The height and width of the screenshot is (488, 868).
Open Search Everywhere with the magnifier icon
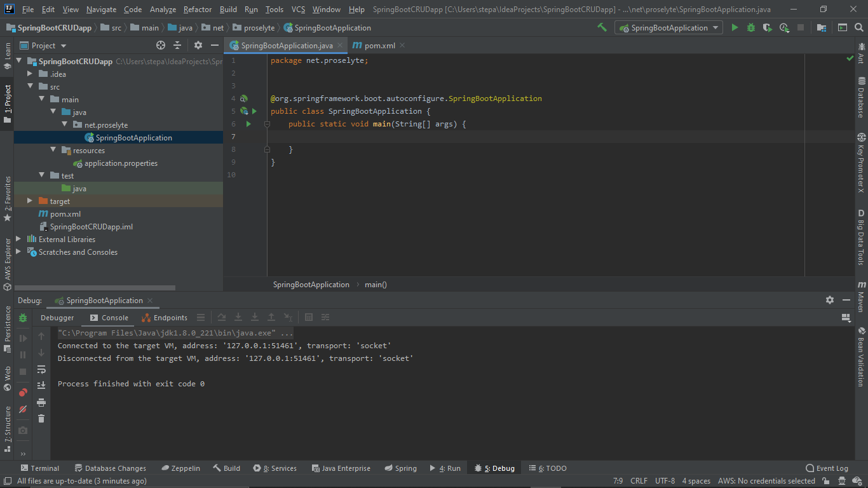point(859,27)
